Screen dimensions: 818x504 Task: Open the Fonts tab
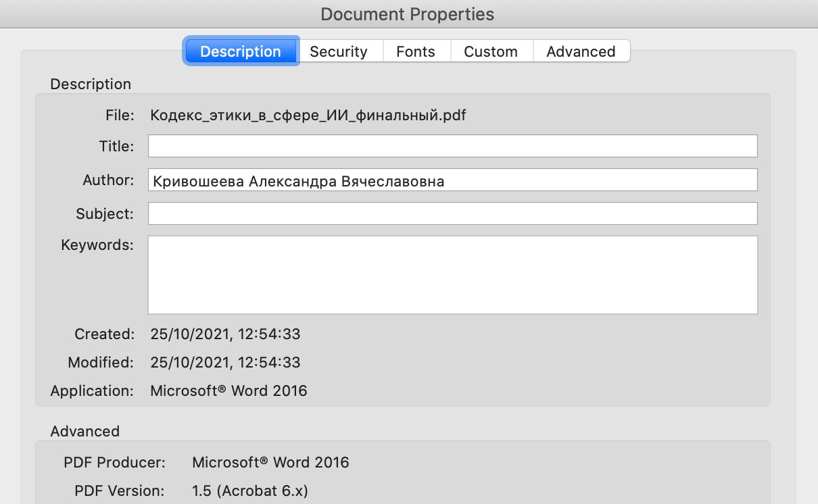(x=416, y=51)
